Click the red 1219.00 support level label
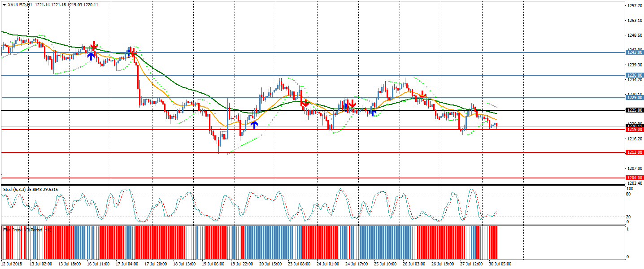Viewport: 644px width, 269px height. tap(635, 130)
